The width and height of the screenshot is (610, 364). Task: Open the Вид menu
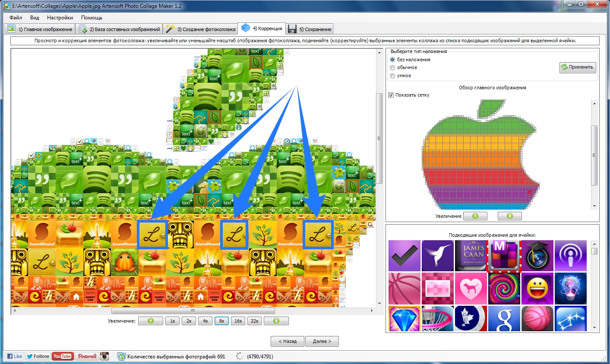pyautogui.click(x=35, y=18)
